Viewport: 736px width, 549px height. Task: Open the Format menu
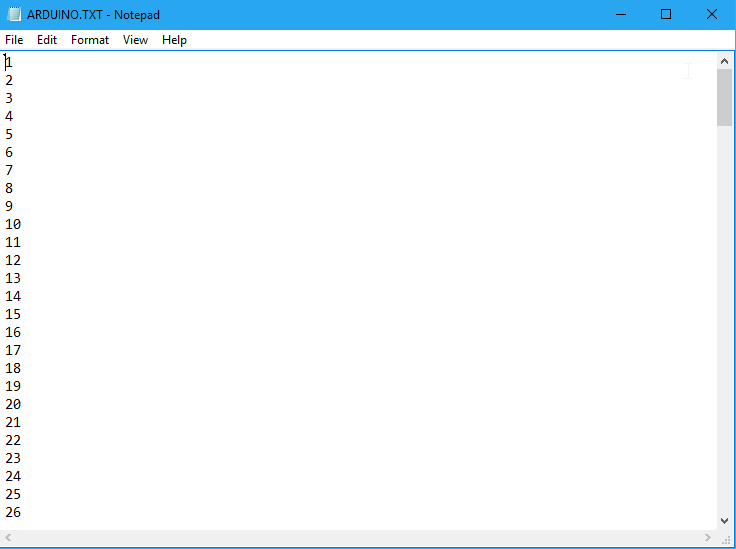[90, 40]
